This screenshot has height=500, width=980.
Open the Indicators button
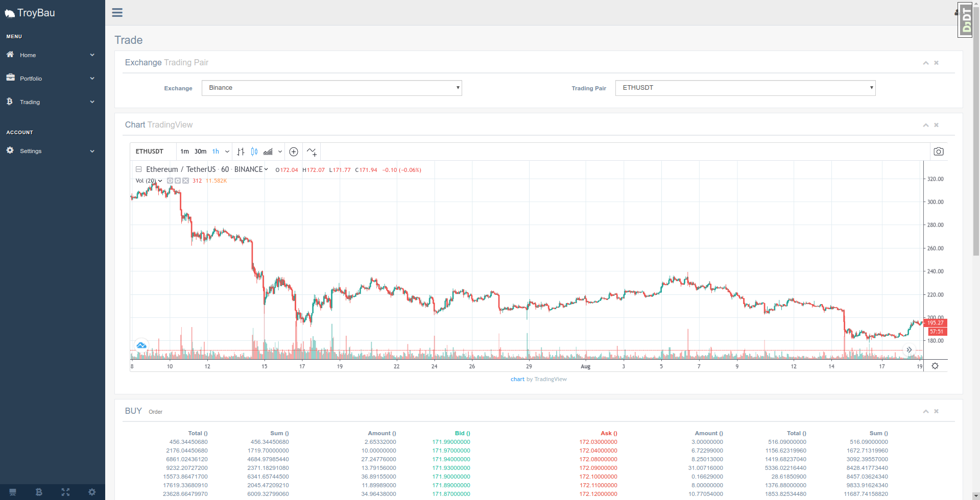point(312,152)
